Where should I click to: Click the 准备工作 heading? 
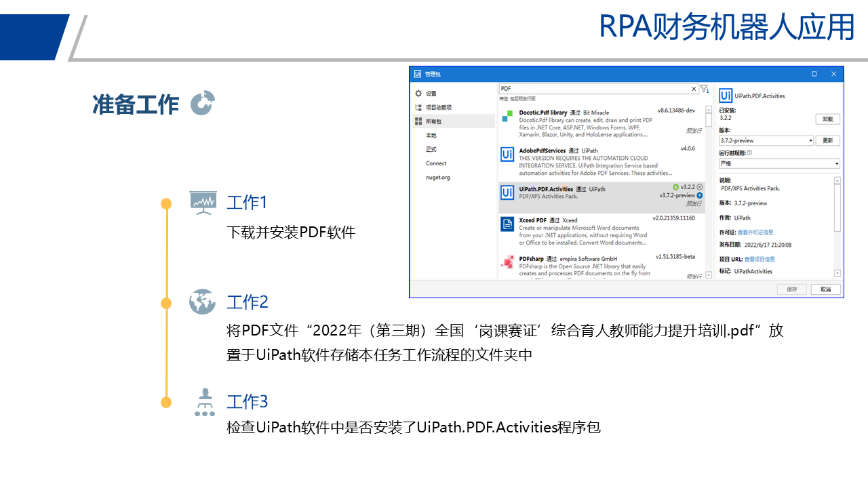pyautogui.click(x=136, y=104)
